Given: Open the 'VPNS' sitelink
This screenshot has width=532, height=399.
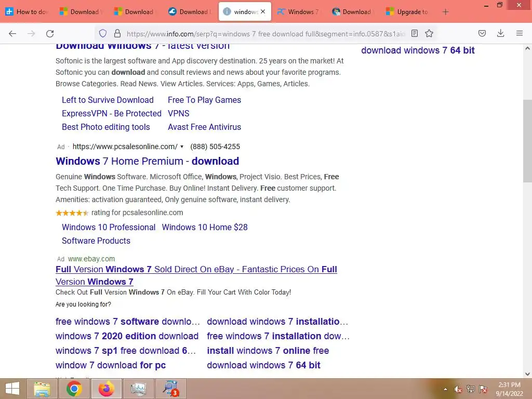Looking at the screenshot, I should tap(179, 114).
